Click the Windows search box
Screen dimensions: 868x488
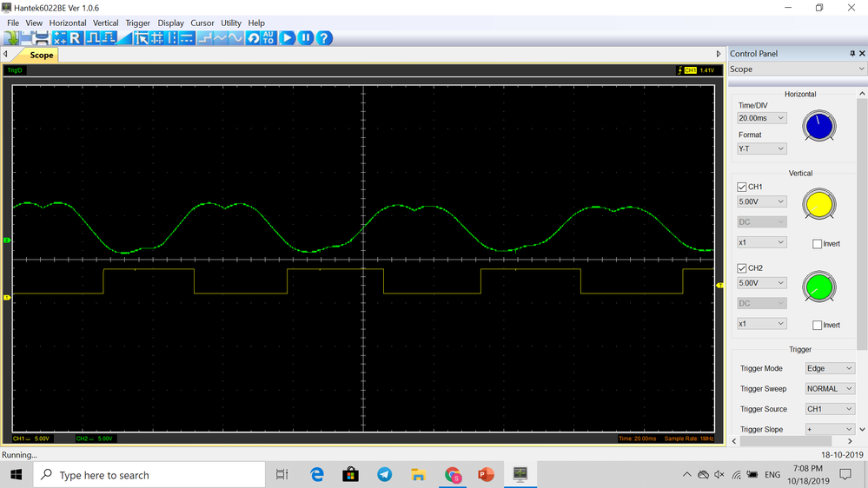(x=149, y=475)
